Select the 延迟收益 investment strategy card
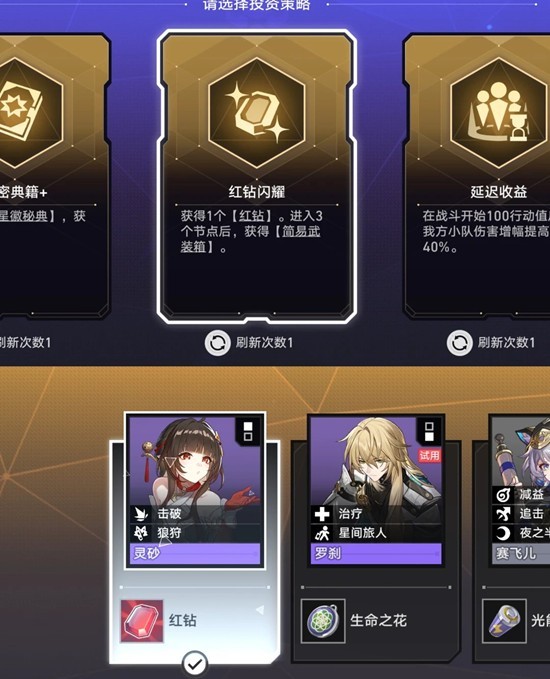Image resolution: width=550 pixels, height=679 pixels. point(477,176)
